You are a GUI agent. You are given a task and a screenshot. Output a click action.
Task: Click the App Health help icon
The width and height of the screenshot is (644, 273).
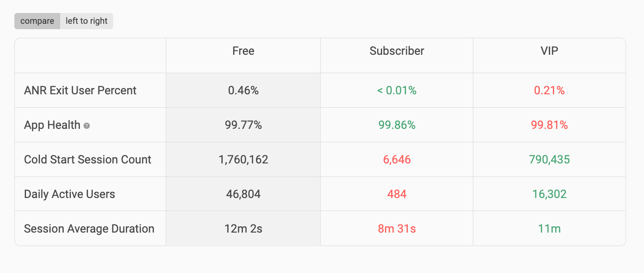[87, 126]
